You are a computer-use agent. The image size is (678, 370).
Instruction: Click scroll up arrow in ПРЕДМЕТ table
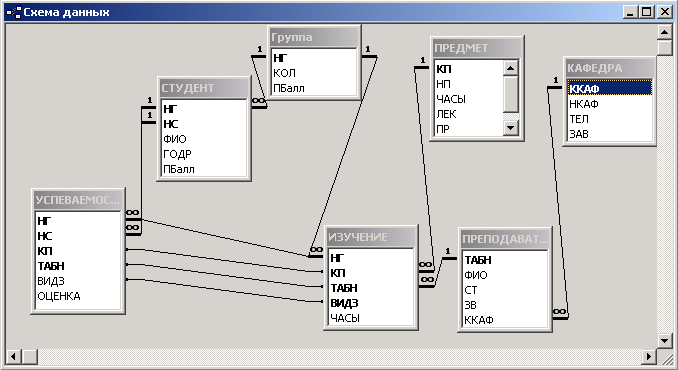pos(511,68)
